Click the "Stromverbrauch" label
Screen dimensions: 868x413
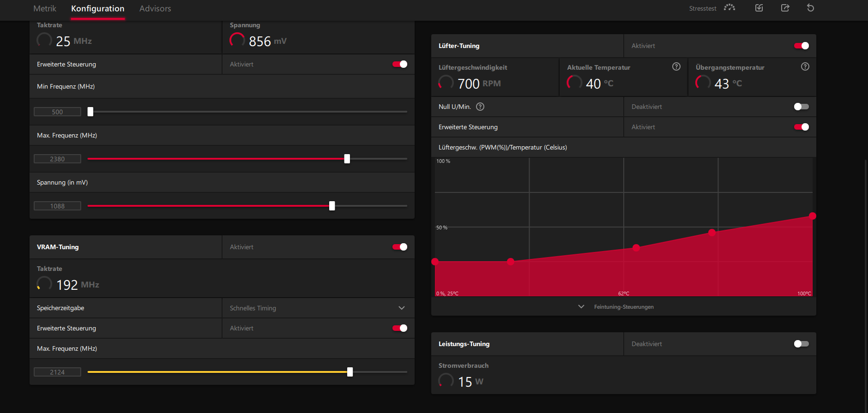coord(464,365)
